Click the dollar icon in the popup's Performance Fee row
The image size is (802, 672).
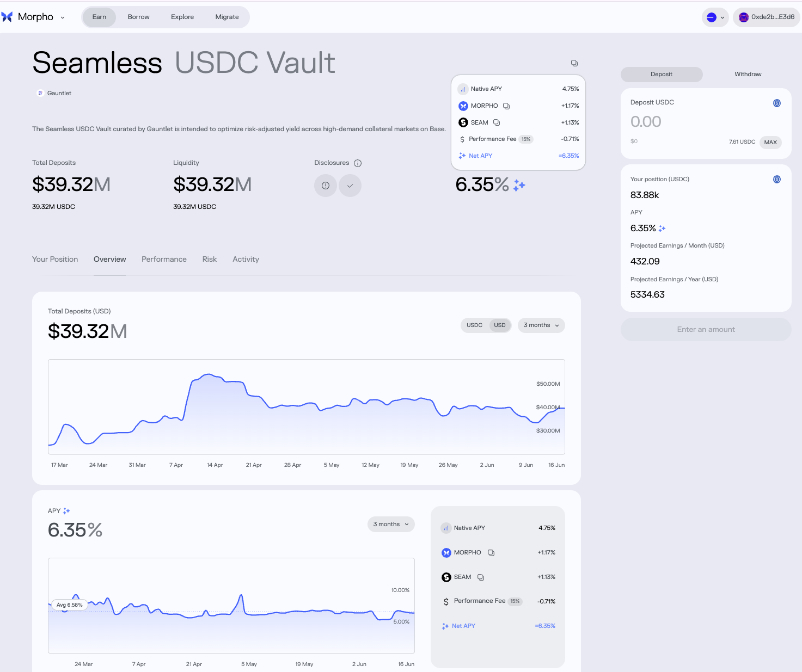pyautogui.click(x=462, y=139)
